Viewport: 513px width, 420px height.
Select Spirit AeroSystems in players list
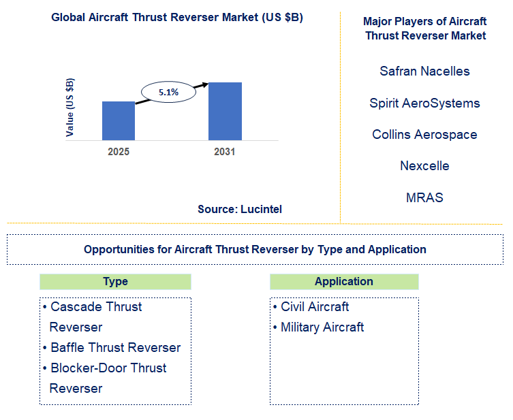[424, 103]
